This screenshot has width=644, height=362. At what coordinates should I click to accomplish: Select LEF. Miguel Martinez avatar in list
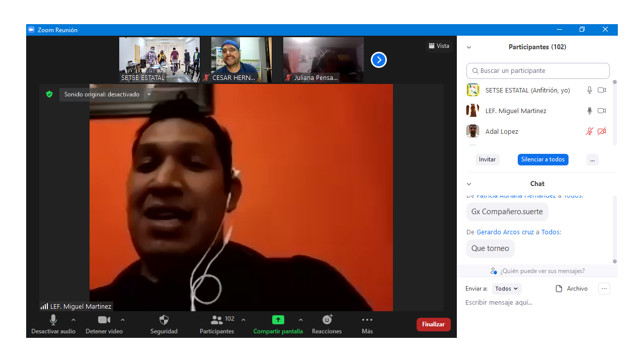click(x=472, y=111)
